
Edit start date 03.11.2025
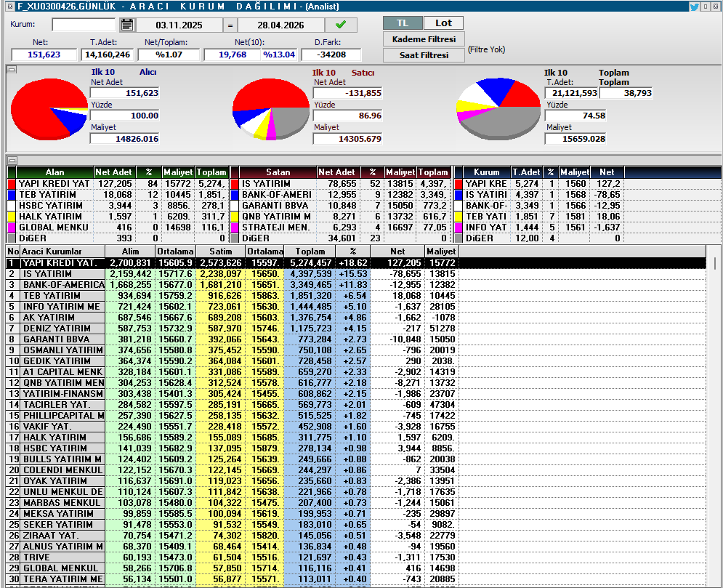point(179,25)
